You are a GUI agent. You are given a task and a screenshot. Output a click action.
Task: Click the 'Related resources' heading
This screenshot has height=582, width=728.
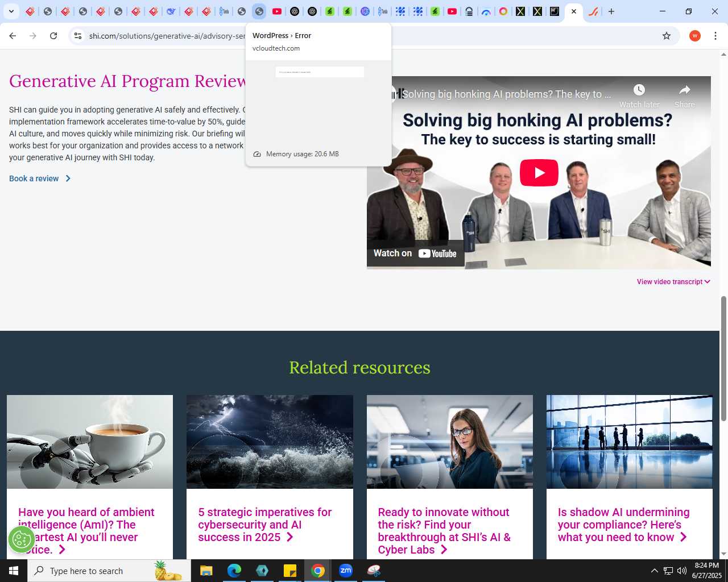359,368
